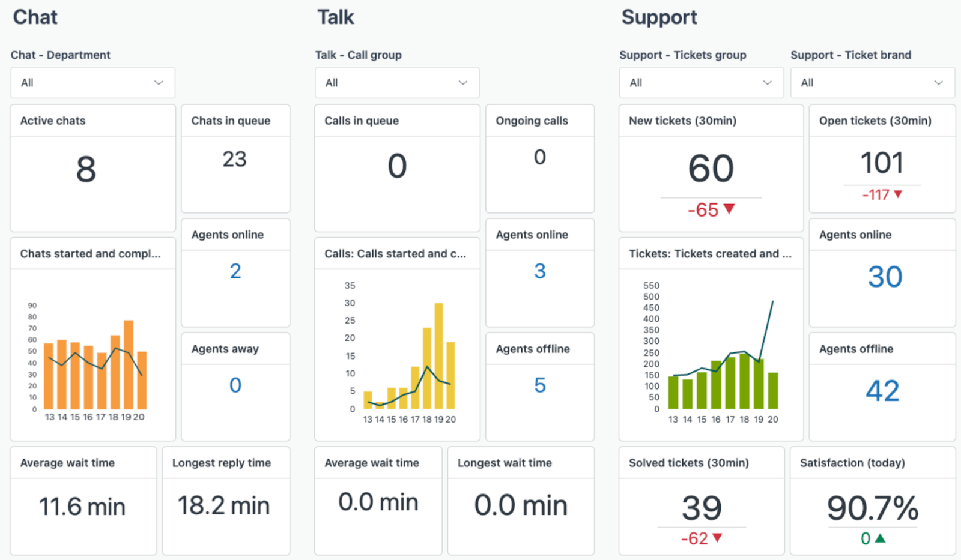Select the Ongoing calls metric
Screen dimensions: 961x560
tap(539, 157)
